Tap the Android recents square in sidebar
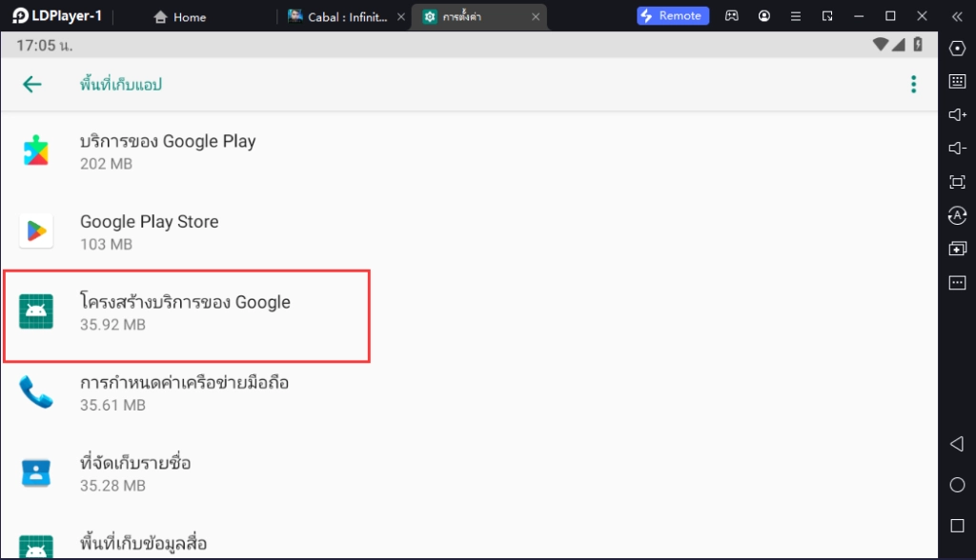 957,526
